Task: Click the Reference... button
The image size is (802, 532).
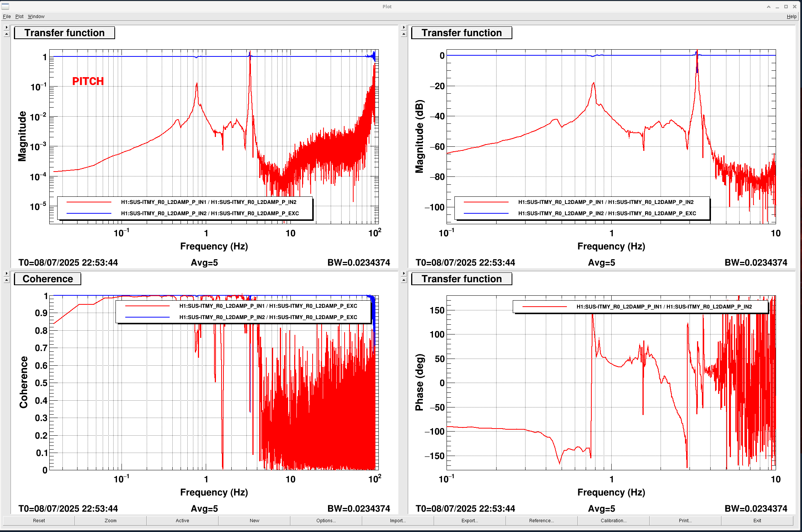Action: pos(541,521)
